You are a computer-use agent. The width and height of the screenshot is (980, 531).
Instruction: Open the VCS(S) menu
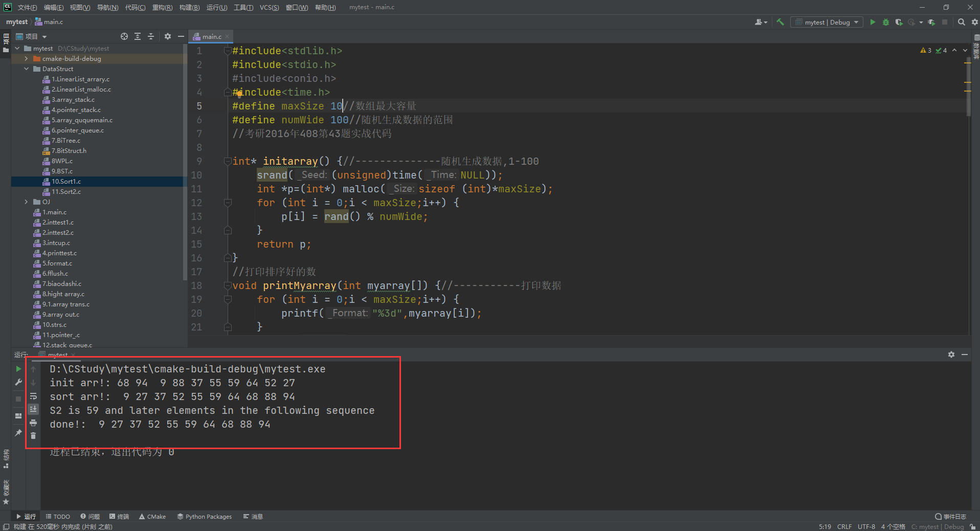269,7
